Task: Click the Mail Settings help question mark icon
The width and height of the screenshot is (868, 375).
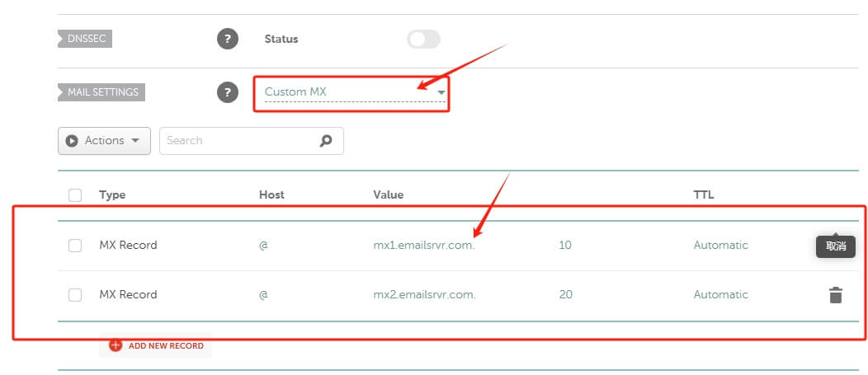Action: click(x=228, y=92)
